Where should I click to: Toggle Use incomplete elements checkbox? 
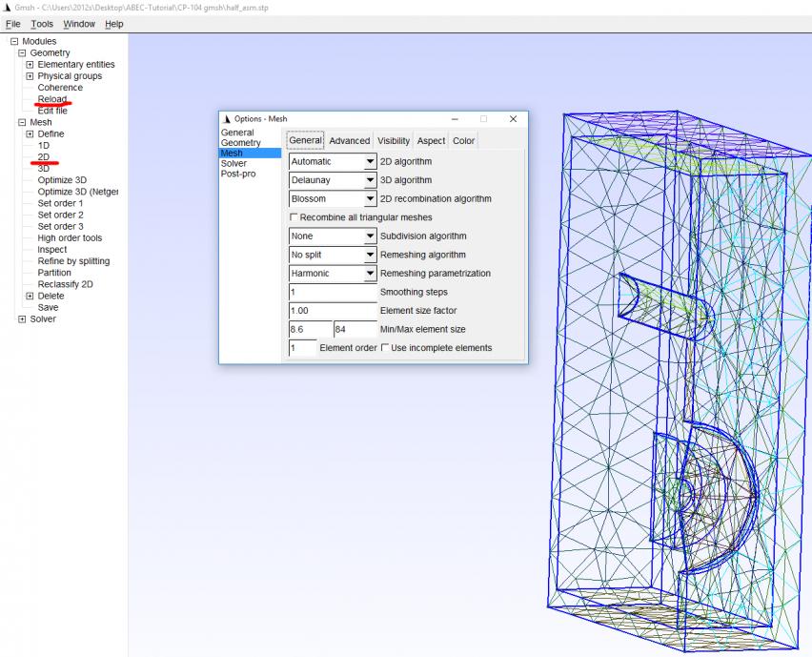click(385, 348)
